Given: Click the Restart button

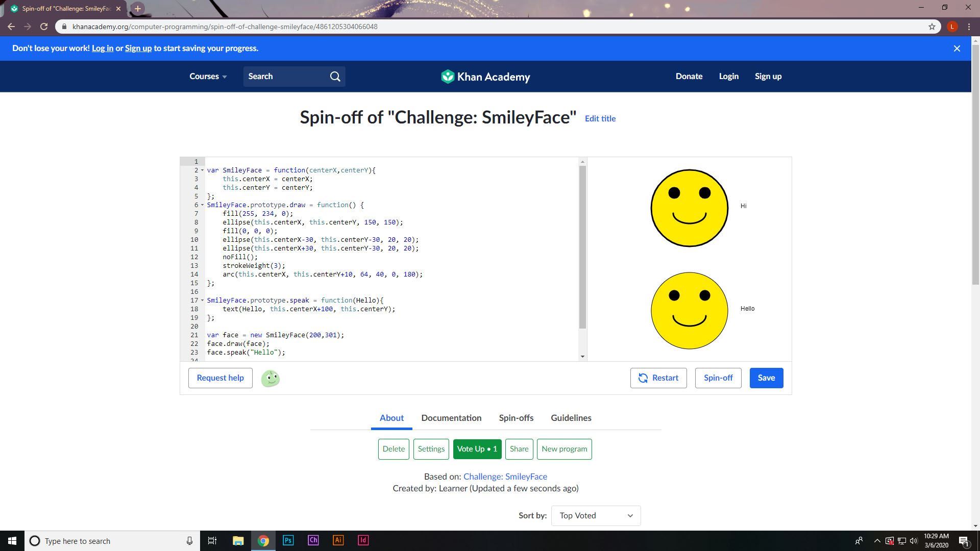Looking at the screenshot, I should [658, 378].
